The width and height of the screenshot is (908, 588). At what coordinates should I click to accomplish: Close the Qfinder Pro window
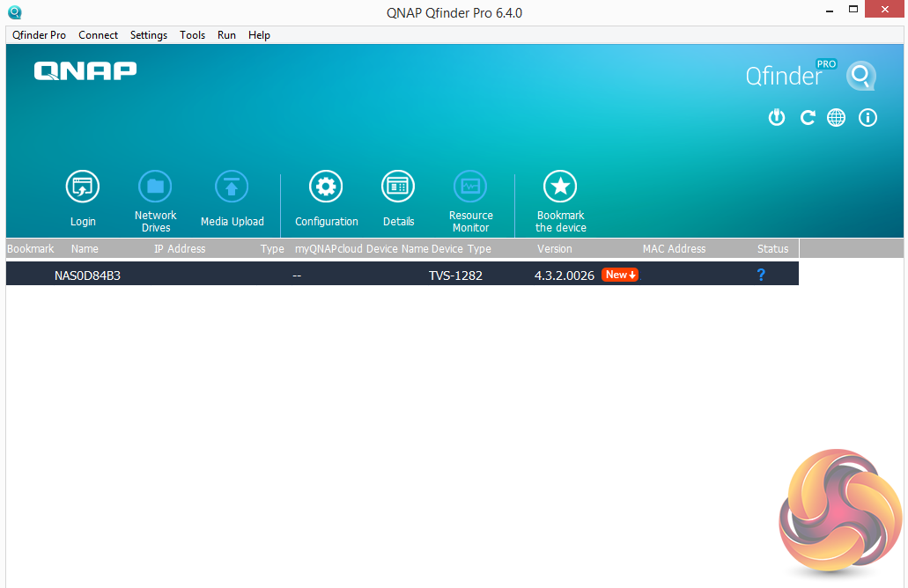click(884, 10)
